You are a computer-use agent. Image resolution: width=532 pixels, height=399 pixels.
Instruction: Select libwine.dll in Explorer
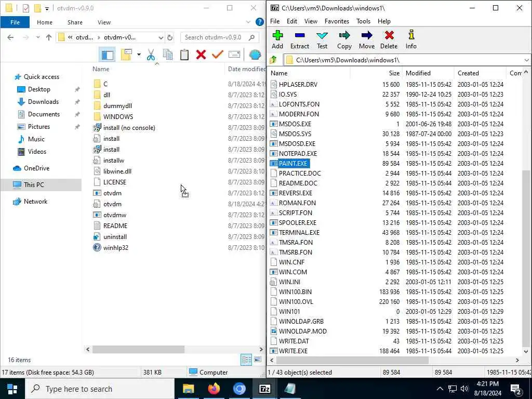(117, 171)
